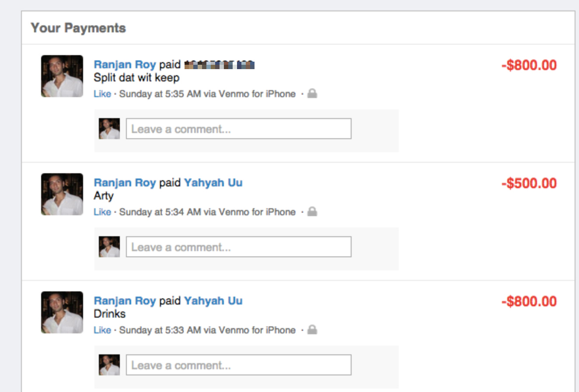Open the Yahyah Uu link in the Arty payment
The image size is (579, 392).
click(213, 183)
